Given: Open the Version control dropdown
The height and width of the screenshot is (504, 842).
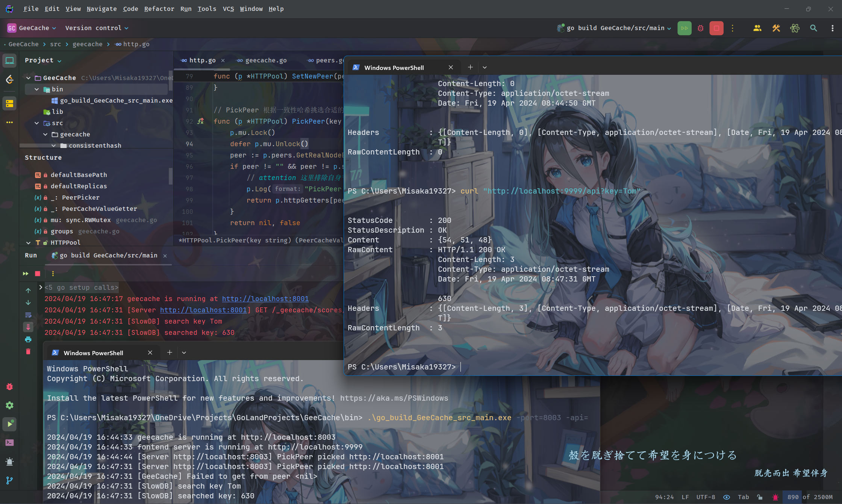Looking at the screenshot, I should 97,28.
